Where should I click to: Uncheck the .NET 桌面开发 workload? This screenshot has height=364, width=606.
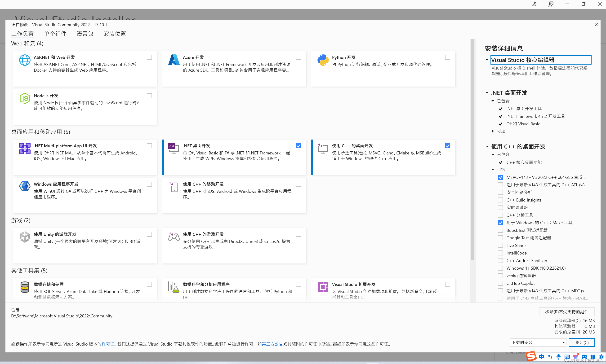click(299, 146)
